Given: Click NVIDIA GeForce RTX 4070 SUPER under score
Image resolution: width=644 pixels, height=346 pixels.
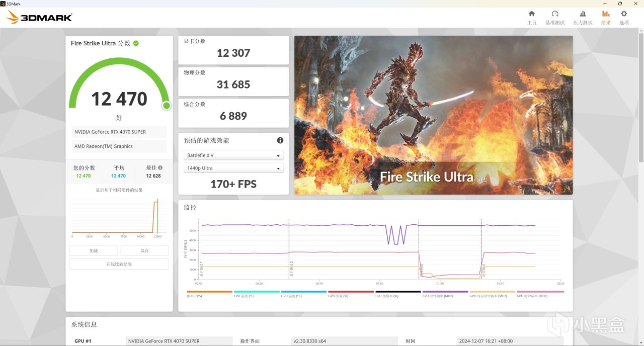Looking at the screenshot, I should (118, 132).
